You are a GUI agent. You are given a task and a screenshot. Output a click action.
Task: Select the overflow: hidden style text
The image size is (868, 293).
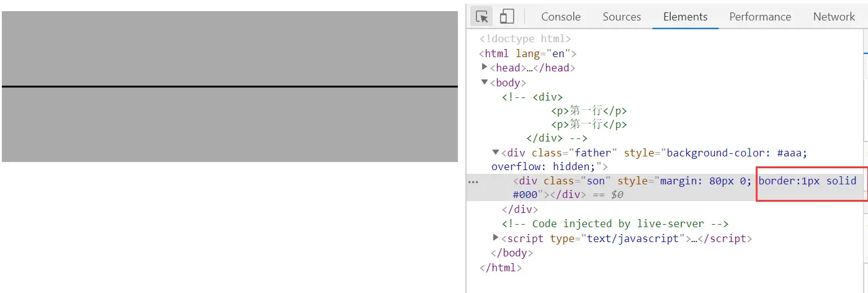pos(544,166)
